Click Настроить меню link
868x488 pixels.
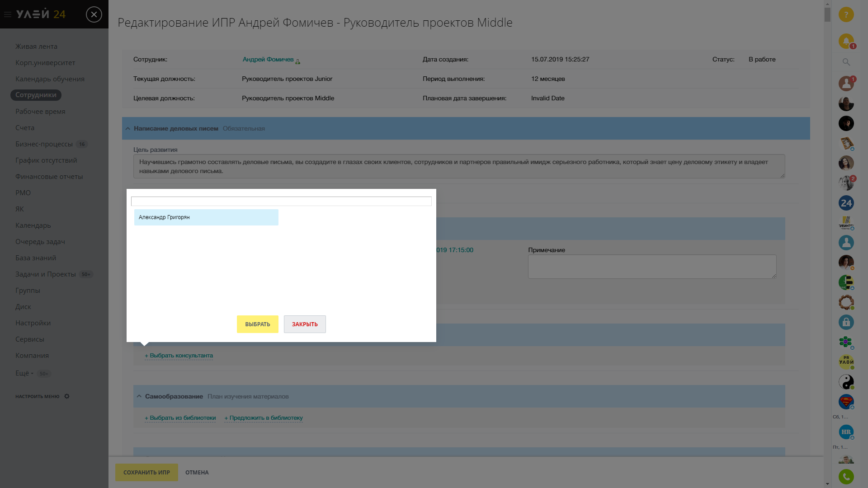tap(37, 397)
